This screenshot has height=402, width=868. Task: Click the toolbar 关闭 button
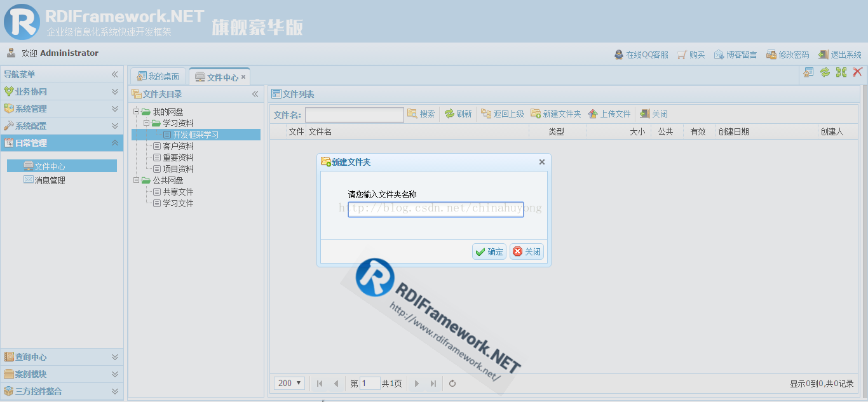coord(654,114)
